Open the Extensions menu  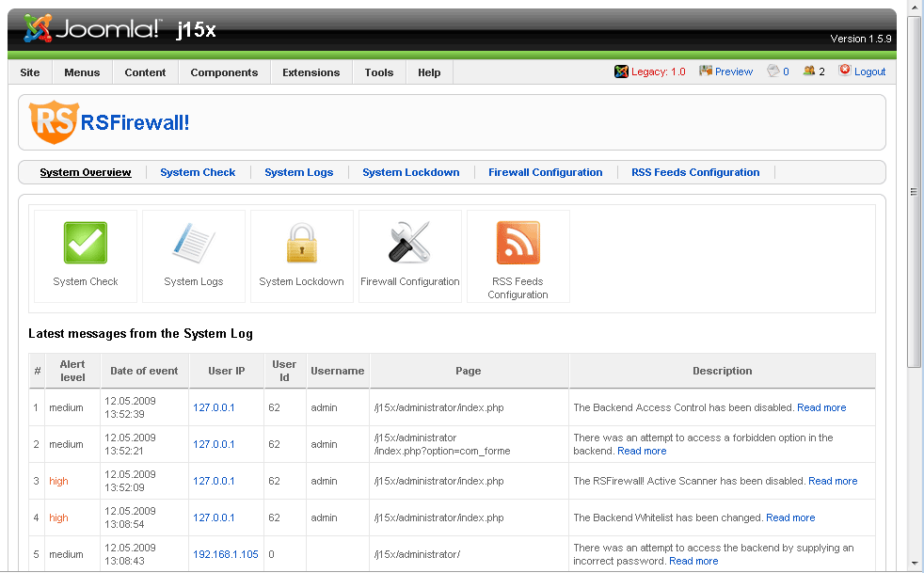click(x=311, y=72)
